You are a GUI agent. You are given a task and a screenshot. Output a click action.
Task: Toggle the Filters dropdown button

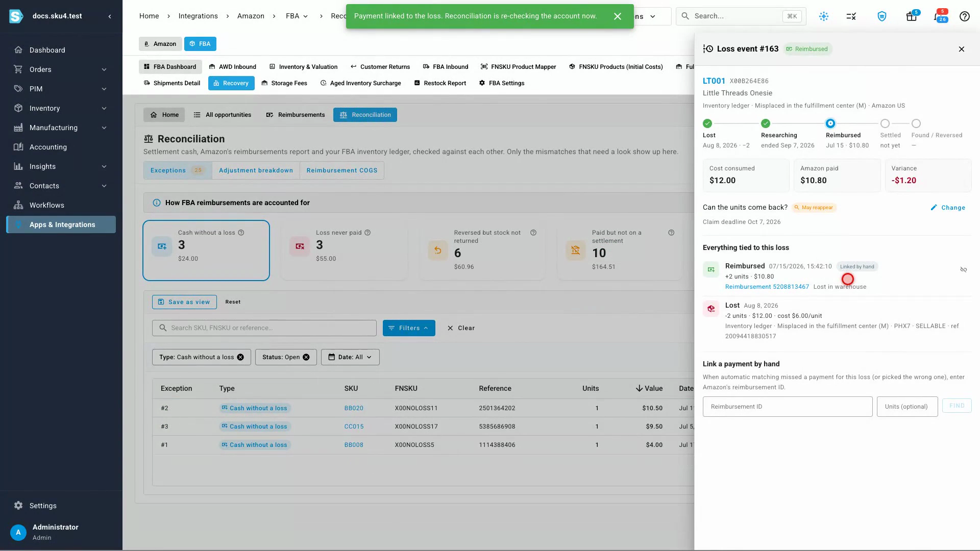[x=409, y=328]
